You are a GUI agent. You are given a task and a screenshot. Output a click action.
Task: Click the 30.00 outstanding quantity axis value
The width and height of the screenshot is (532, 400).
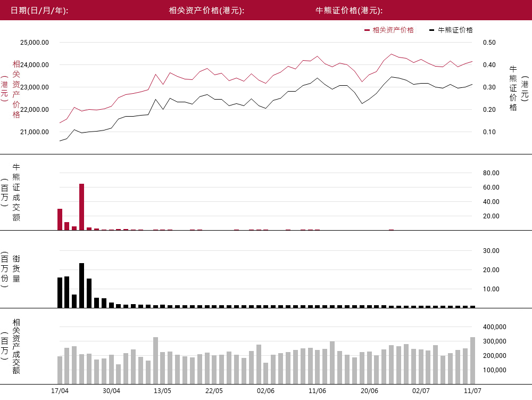(x=491, y=251)
